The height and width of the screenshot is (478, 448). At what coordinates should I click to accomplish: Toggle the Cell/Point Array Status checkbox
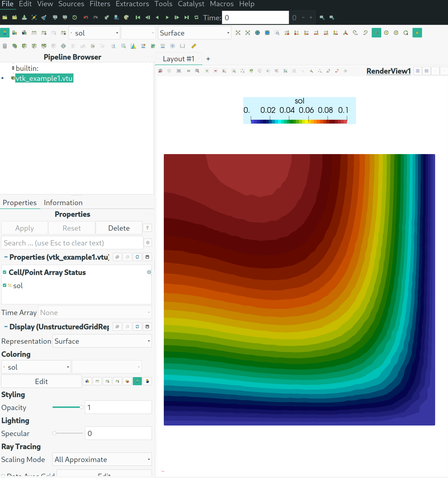(x=5, y=272)
